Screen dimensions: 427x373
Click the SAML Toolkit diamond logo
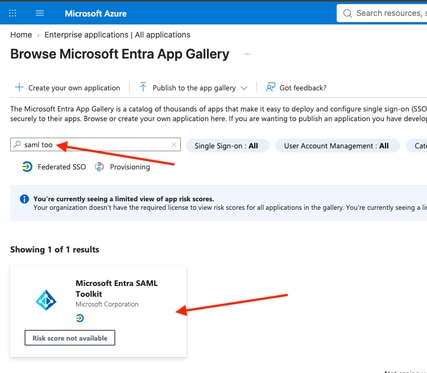(46, 300)
